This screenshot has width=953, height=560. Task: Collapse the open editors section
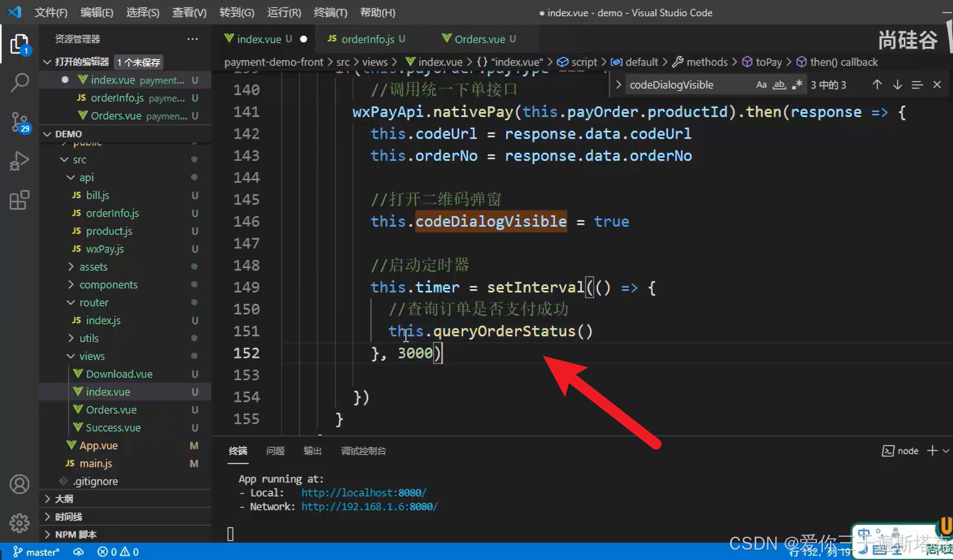pyautogui.click(x=47, y=62)
